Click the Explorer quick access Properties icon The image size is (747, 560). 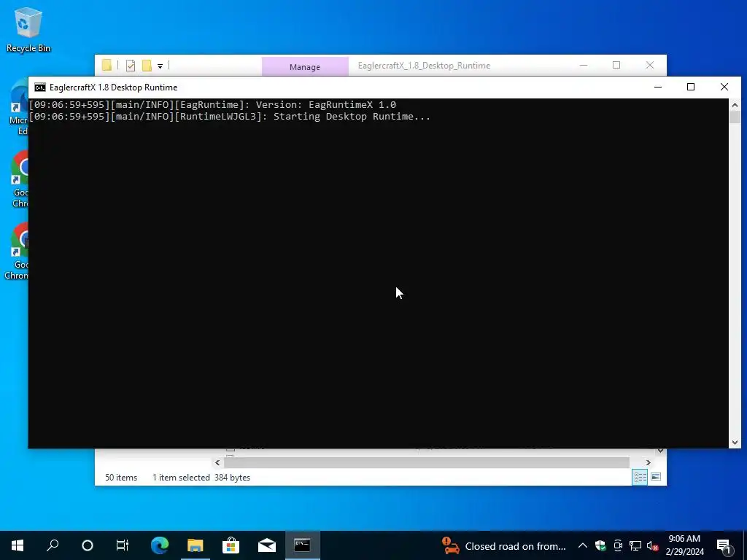131,66
